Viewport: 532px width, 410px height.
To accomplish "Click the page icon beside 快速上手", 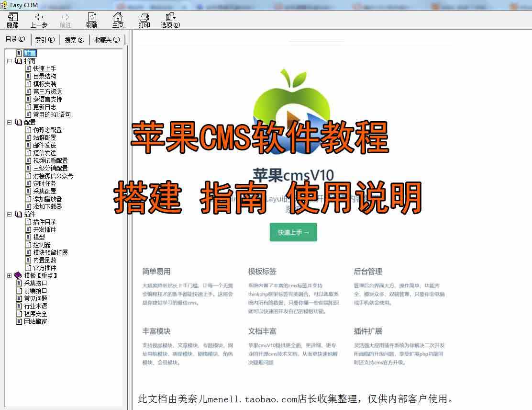I will click(29, 68).
